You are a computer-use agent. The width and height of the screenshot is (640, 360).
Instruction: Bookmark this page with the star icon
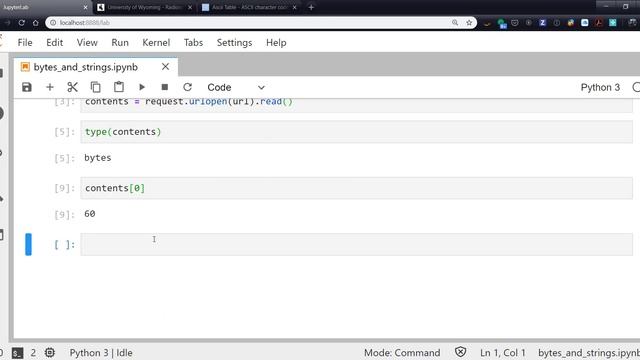(x=469, y=23)
